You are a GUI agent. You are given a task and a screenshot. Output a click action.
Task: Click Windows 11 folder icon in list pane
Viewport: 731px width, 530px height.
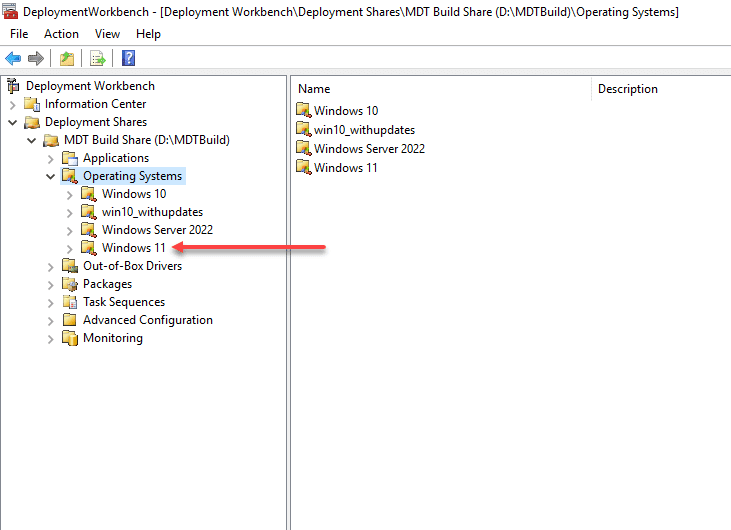303,167
